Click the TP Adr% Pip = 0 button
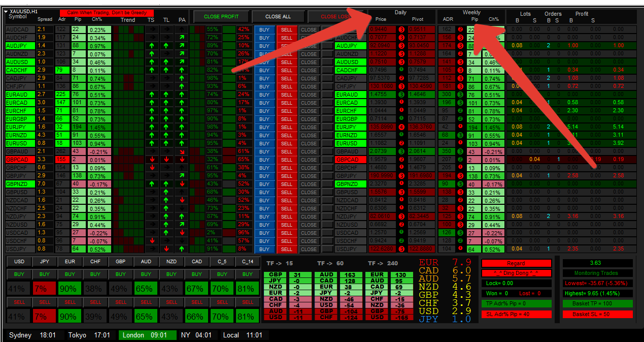The height and width of the screenshot is (342, 644). [516, 304]
